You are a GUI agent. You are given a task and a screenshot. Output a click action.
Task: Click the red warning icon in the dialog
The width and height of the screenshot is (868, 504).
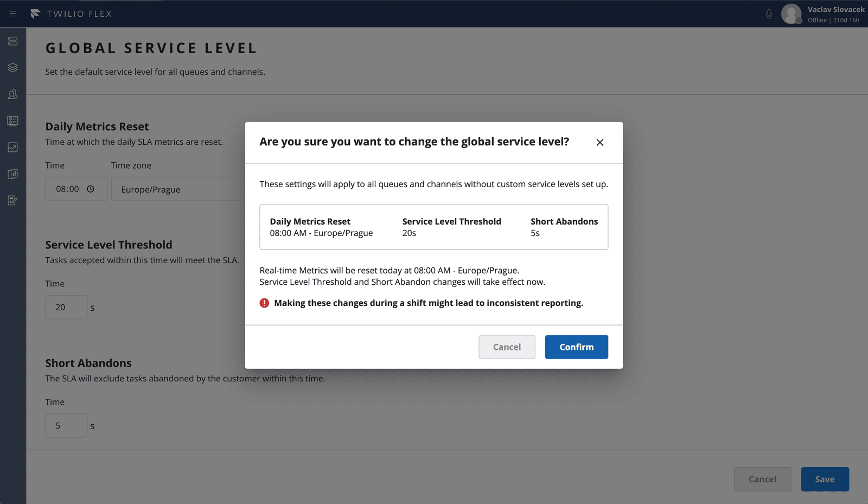coord(264,303)
